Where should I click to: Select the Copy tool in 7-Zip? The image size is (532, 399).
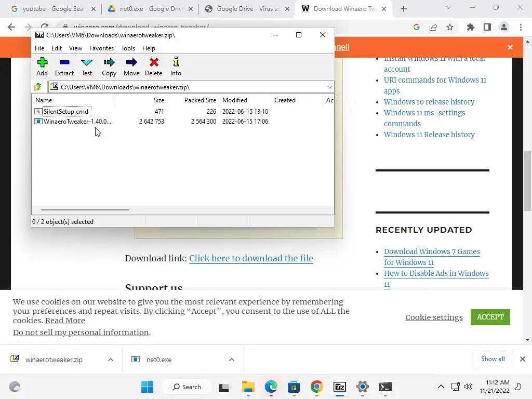click(x=109, y=67)
